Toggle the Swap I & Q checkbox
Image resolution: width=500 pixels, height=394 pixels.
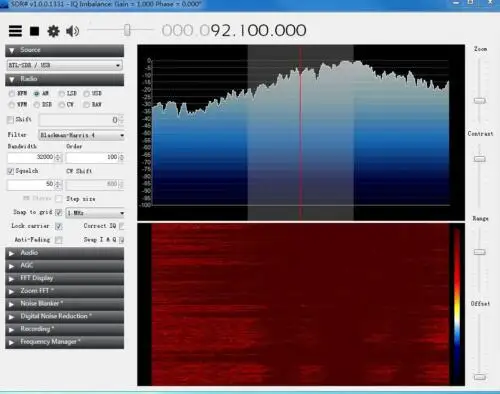tap(122, 240)
